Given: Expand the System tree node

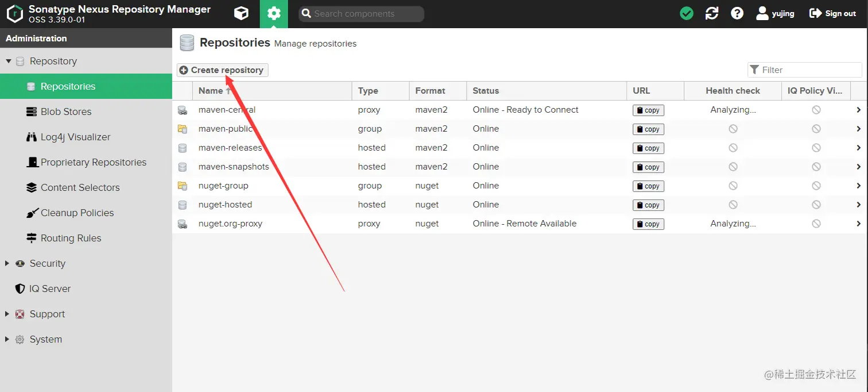Looking at the screenshot, I should click(7, 339).
